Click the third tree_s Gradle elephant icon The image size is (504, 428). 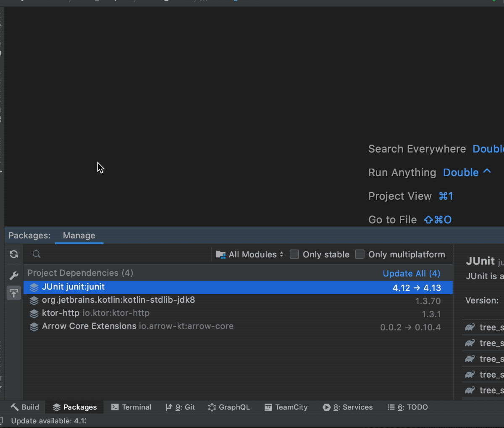470,359
